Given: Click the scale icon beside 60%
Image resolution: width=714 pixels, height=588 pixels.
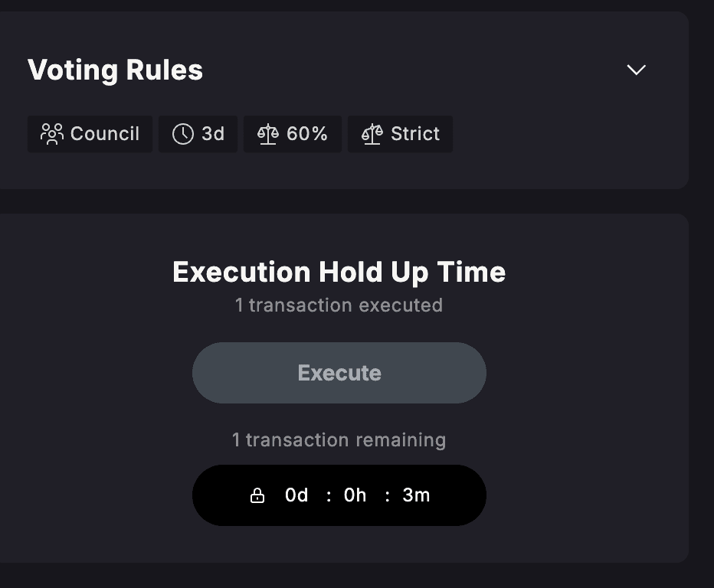Looking at the screenshot, I should (x=267, y=134).
